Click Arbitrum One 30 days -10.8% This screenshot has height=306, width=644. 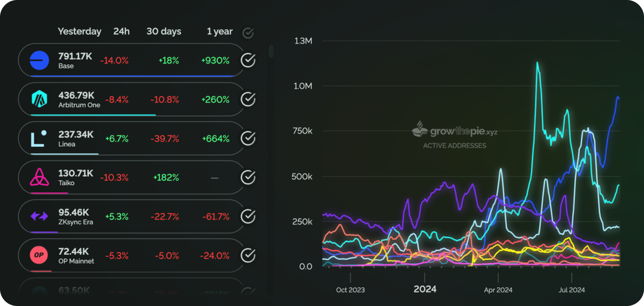pyautogui.click(x=164, y=99)
